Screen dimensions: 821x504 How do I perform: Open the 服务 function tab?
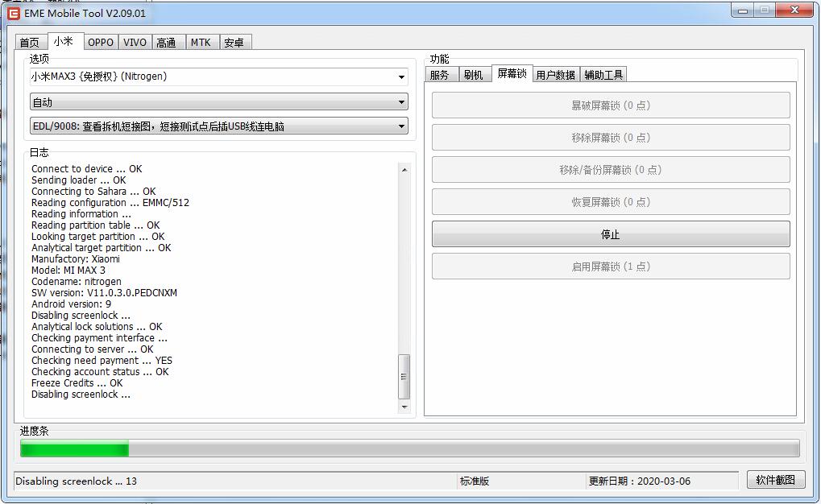441,75
